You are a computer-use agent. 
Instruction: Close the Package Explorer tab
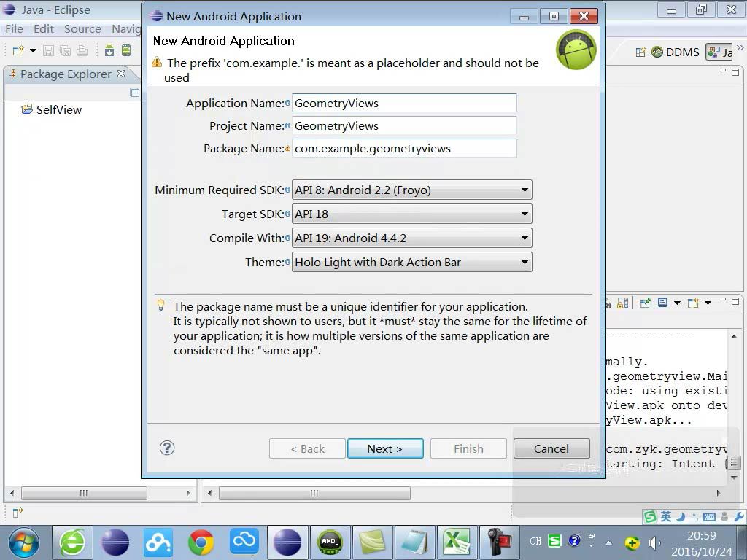tap(121, 74)
